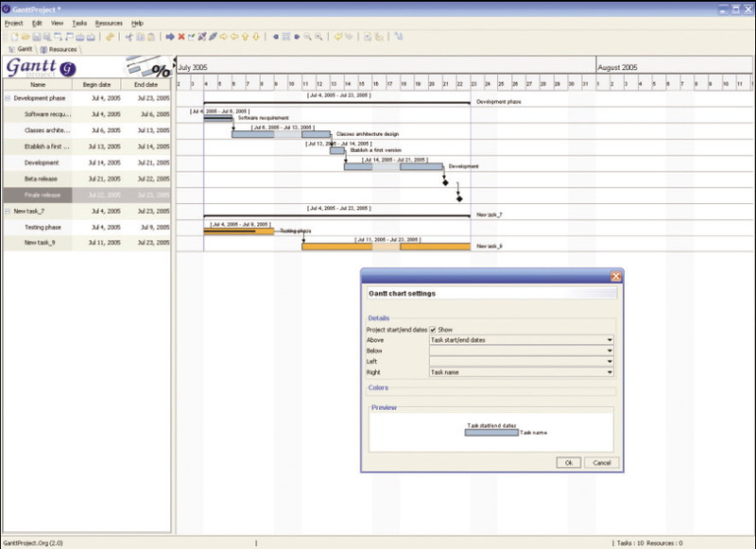
Task: Click the Print toolbar icon
Action: pos(80,37)
